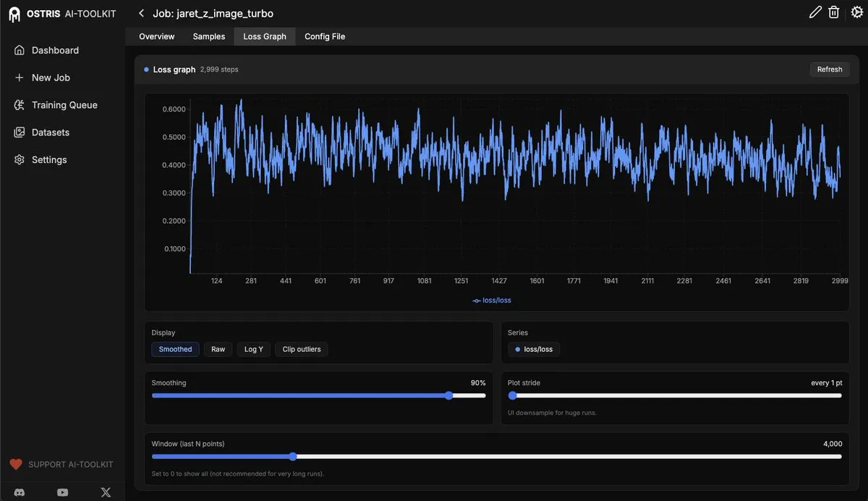Image resolution: width=868 pixels, height=501 pixels.
Task: Click the Ostris AI-Toolkit logo
Action: click(x=61, y=14)
